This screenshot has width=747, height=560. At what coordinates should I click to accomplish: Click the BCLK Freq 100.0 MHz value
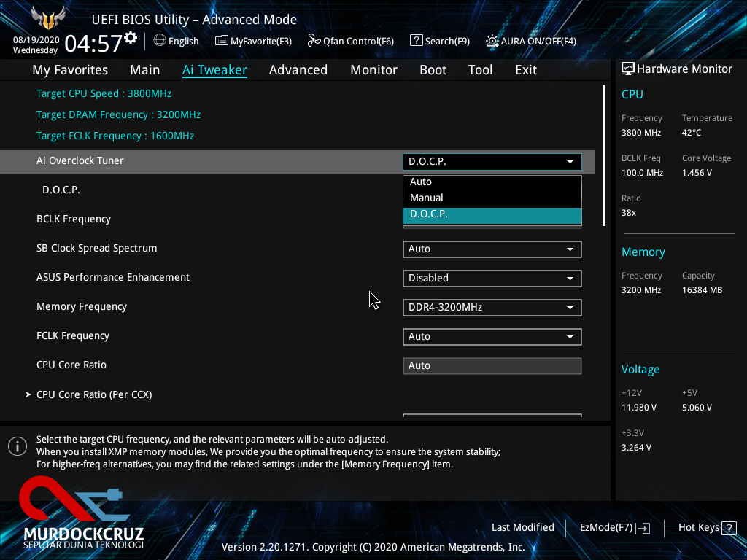642,173
